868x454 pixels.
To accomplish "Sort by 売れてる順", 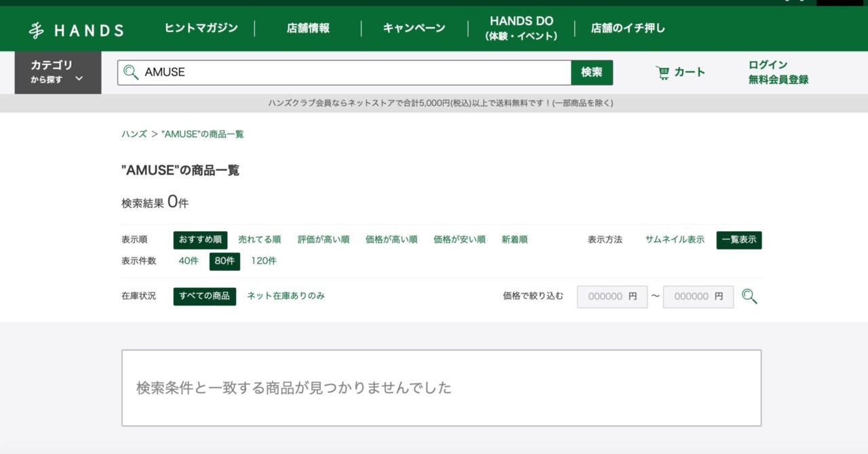I will click(x=260, y=240).
